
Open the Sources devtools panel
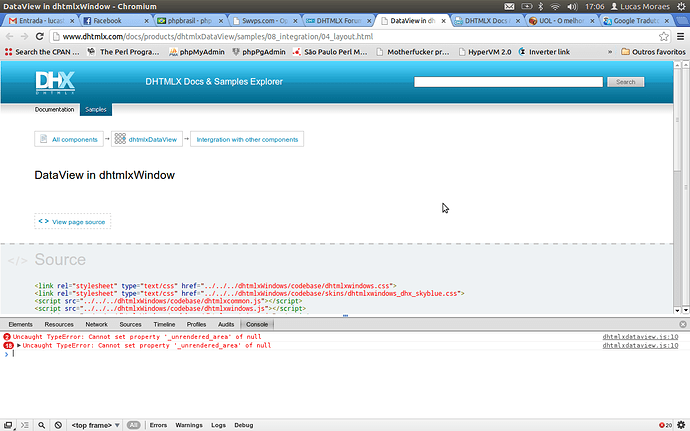coord(130,324)
